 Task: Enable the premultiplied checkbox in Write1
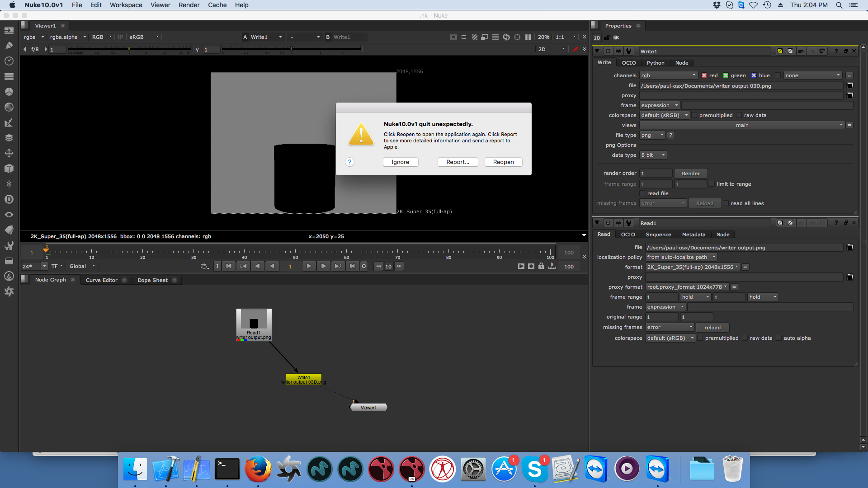coord(694,115)
